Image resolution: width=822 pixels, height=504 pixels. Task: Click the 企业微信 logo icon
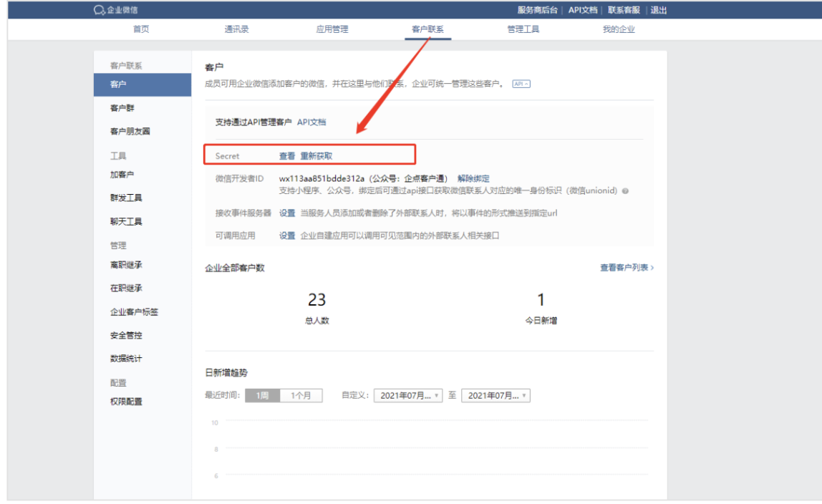click(x=99, y=10)
